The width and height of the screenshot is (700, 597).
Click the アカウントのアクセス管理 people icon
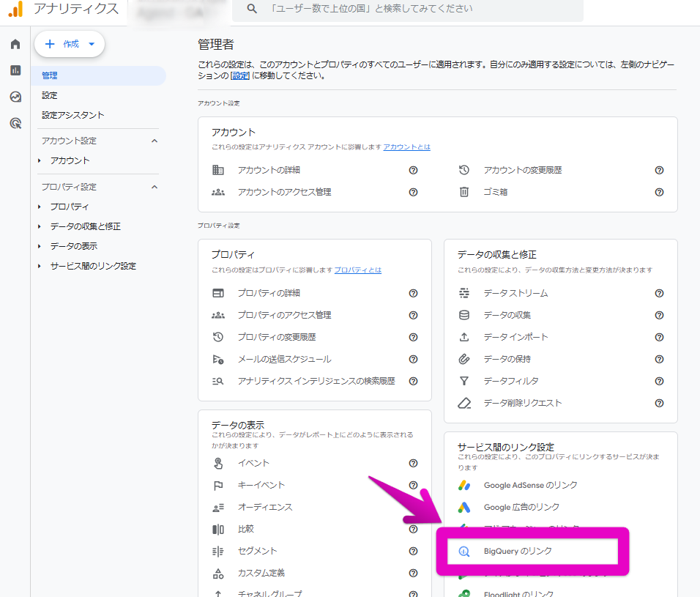[218, 192]
